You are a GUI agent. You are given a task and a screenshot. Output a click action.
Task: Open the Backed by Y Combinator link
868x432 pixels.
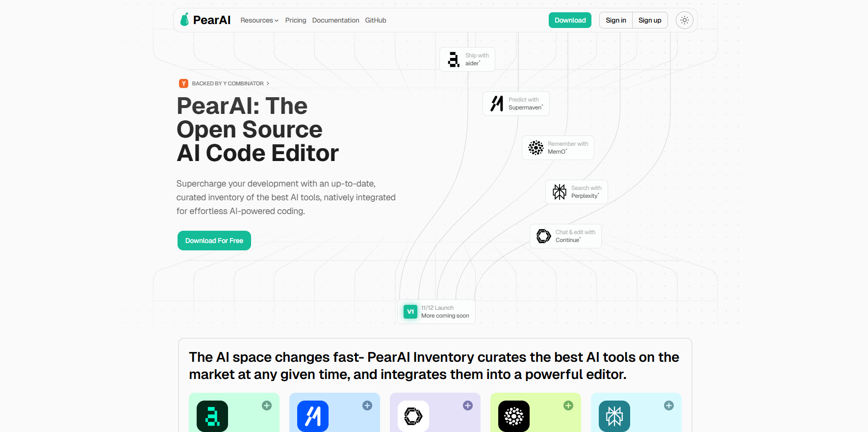pos(224,83)
